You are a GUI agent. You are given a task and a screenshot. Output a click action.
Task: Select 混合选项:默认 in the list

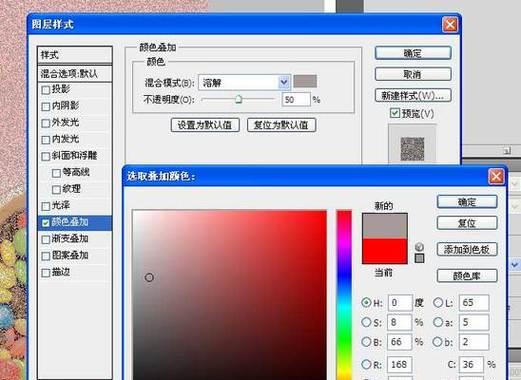(x=75, y=73)
